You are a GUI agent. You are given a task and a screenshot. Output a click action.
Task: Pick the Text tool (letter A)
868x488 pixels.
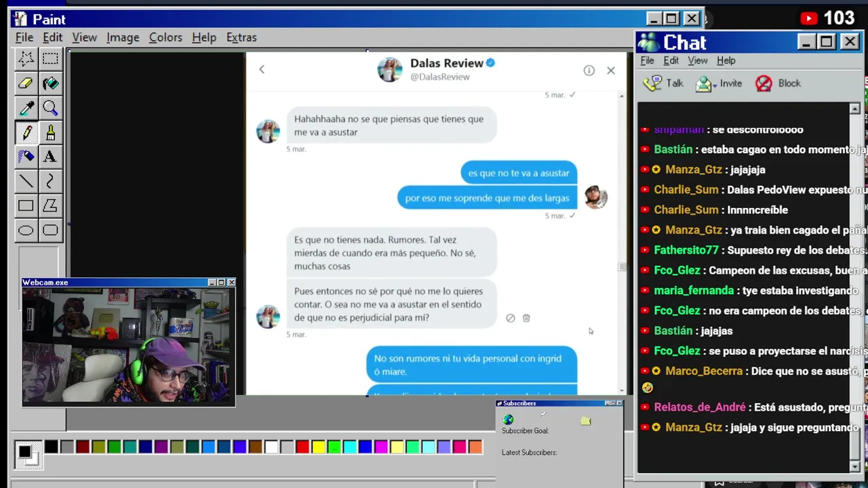pos(50,157)
